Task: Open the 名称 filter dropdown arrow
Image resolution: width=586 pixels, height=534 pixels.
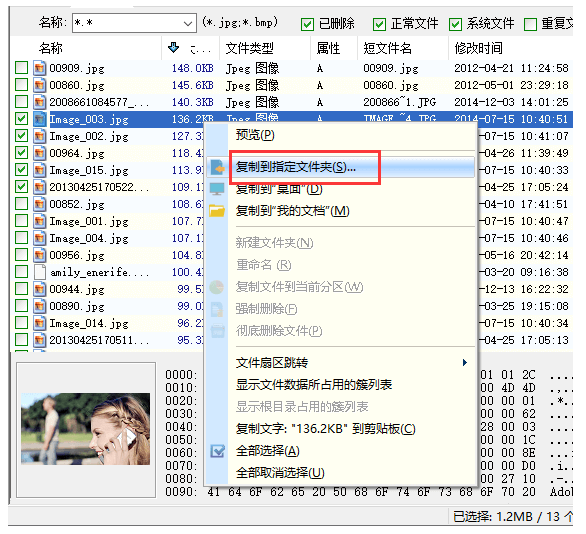Action: click(x=188, y=24)
